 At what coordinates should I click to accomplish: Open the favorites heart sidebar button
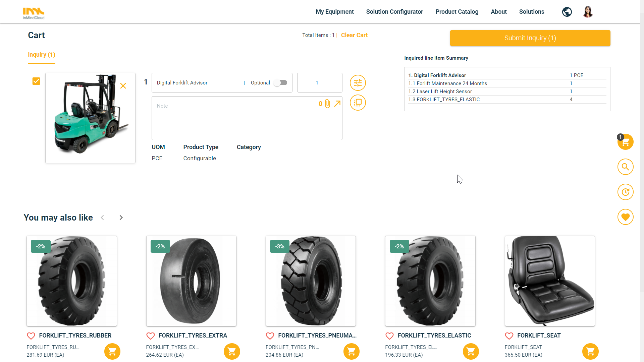click(625, 217)
